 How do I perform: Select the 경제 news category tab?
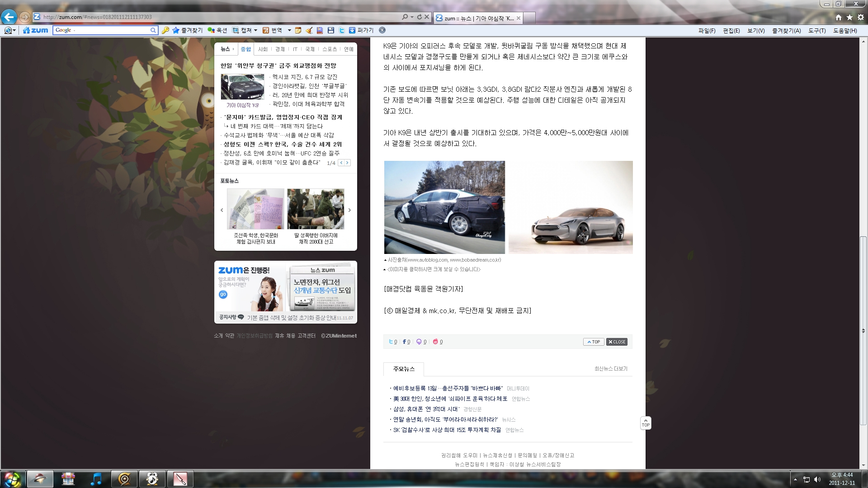tap(280, 49)
